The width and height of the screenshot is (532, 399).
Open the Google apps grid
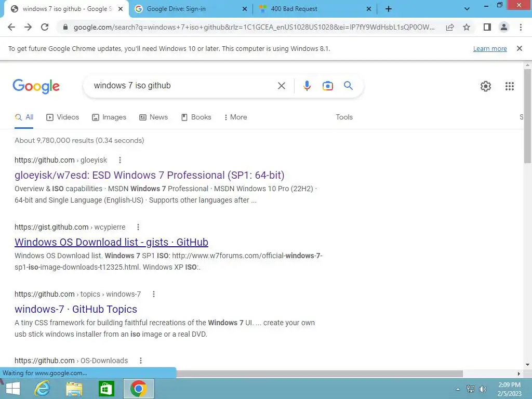509,86
